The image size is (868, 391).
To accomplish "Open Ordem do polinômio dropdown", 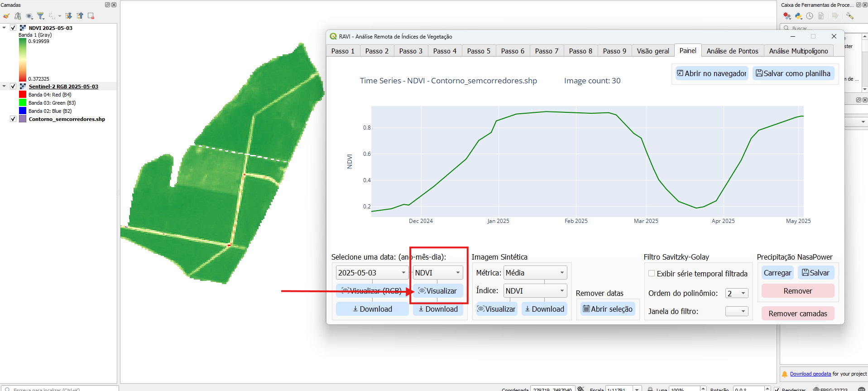I will (x=737, y=293).
